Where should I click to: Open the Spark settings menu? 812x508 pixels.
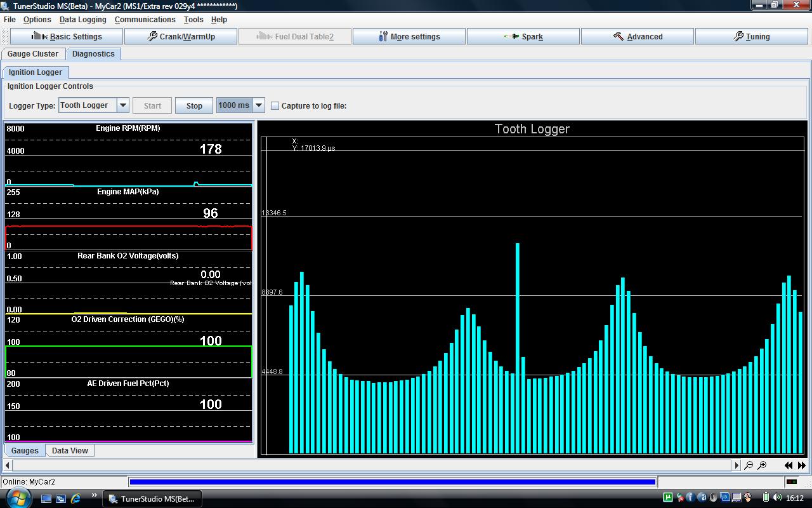[523, 36]
